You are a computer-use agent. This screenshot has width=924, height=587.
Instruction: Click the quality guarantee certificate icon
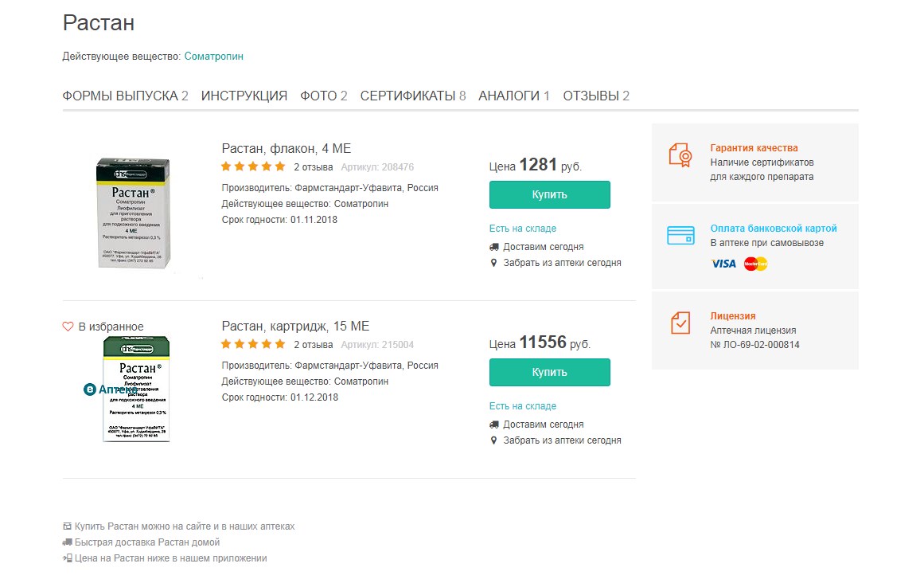click(680, 155)
